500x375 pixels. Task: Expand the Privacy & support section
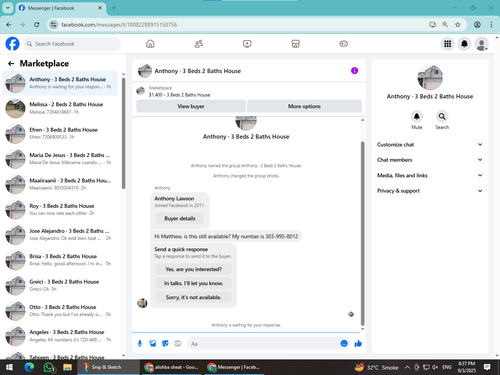coord(430,191)
